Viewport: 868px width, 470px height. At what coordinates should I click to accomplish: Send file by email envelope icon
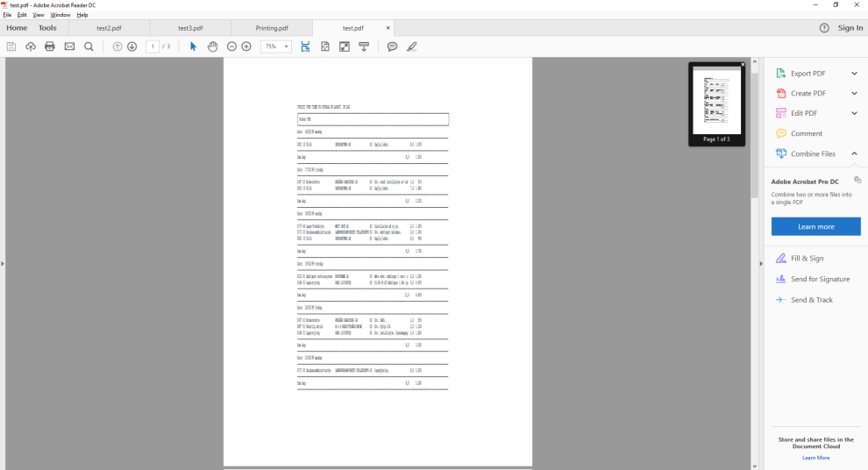tap(69, 46)
